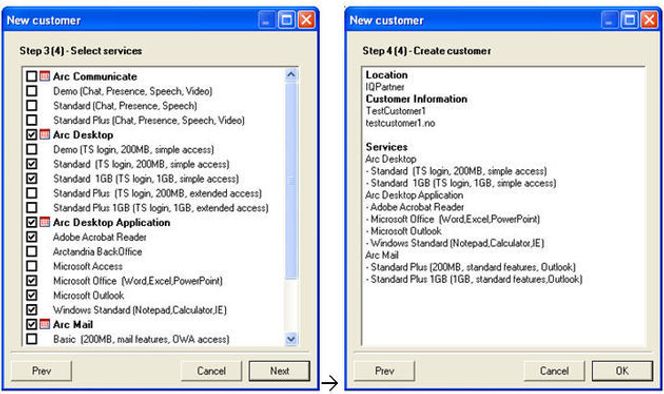
Task: Check Standard Plus 1GB extended access
Action: click(x=31, y=208)
